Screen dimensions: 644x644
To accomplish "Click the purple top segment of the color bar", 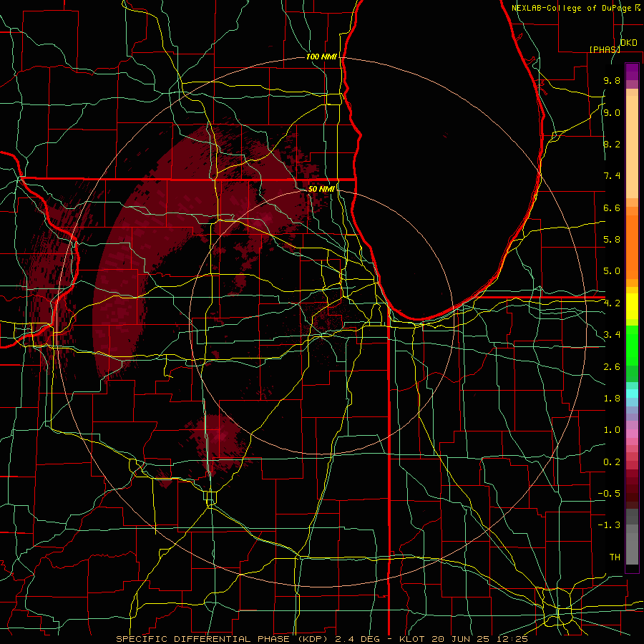I will [632, 72].
